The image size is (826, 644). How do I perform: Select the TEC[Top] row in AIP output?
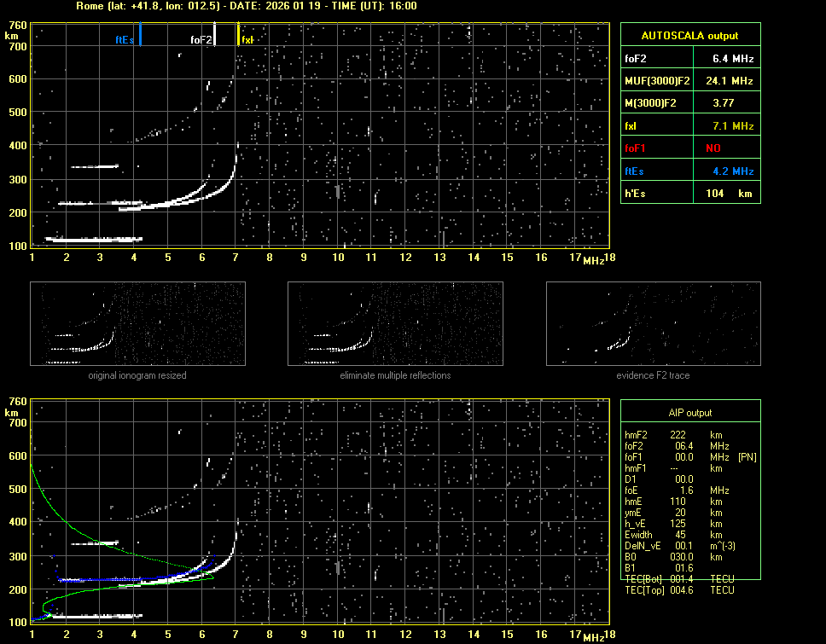679,590
